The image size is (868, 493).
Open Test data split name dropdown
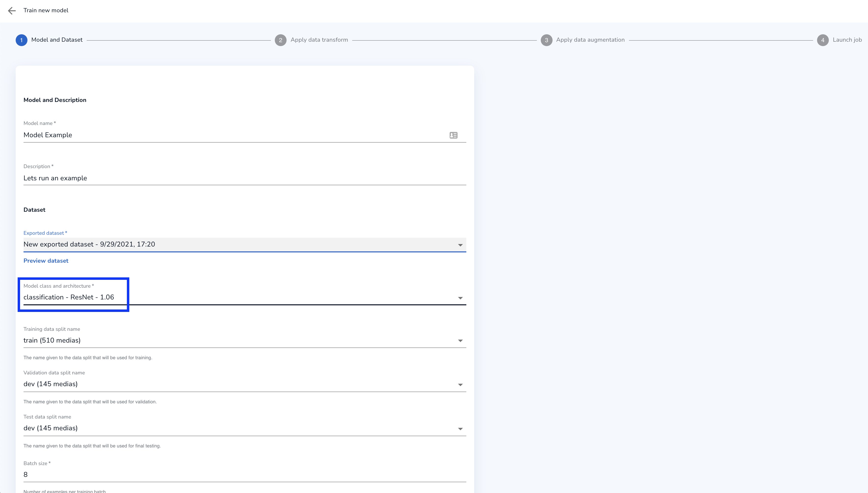[460, 429]
